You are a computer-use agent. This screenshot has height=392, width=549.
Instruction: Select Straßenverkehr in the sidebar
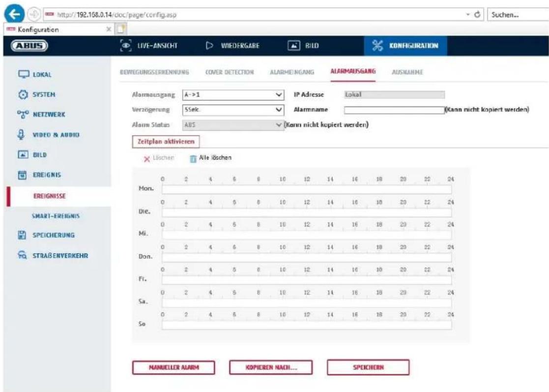pos(60,255)
